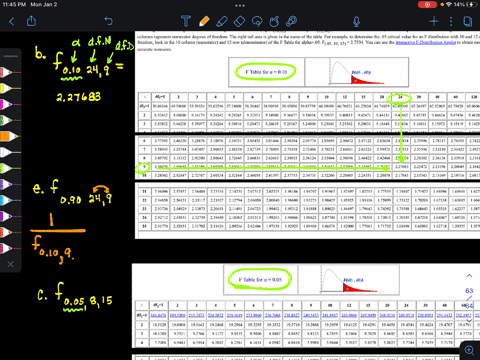Tap the F distribution curve image above 0.10 table
Screen dimensions: 480x360
pos(357,72)
